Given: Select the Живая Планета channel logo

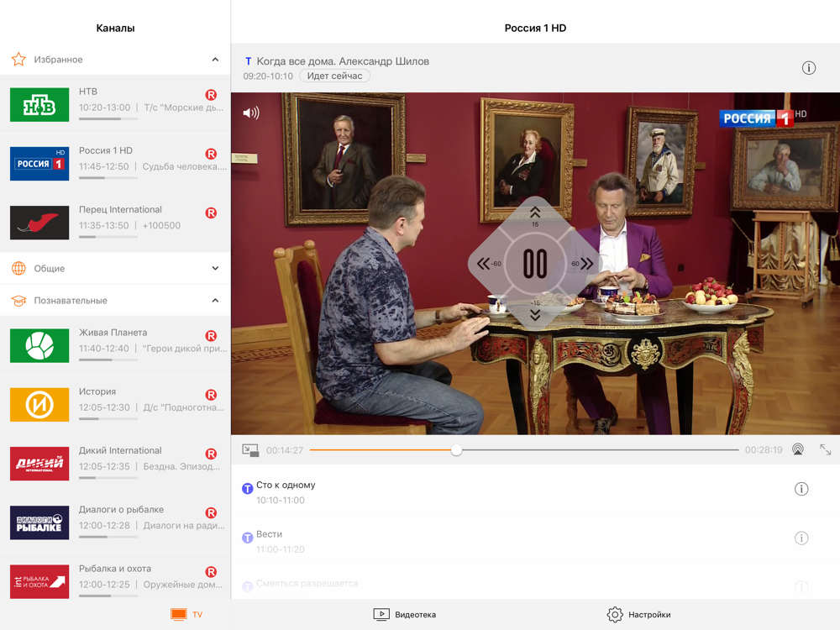Looking at the screenshot, I should 39,345.
